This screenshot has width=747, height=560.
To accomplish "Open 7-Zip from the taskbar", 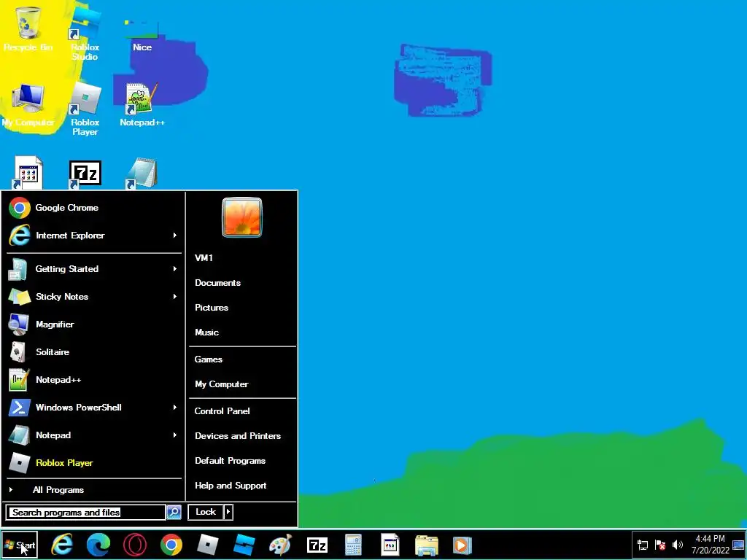I will 317,545.
